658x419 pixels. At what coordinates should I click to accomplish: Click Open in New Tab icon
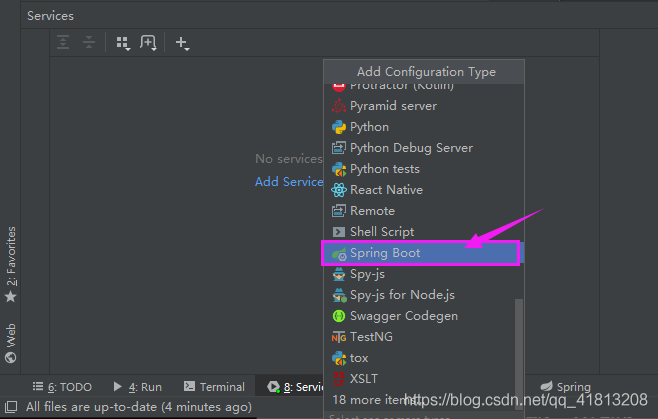148,43
